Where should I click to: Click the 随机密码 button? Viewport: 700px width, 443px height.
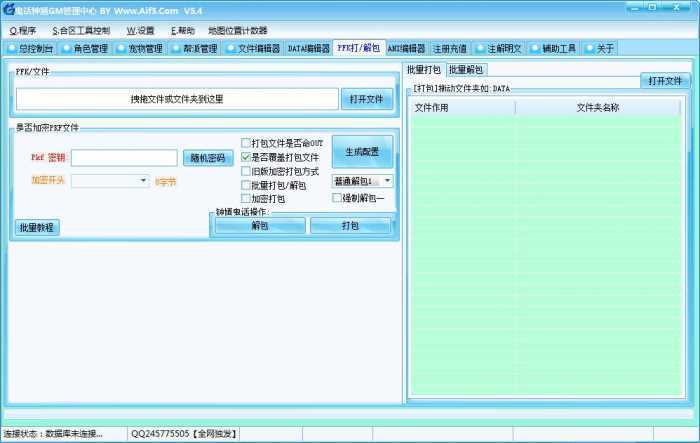coord(209,158)
